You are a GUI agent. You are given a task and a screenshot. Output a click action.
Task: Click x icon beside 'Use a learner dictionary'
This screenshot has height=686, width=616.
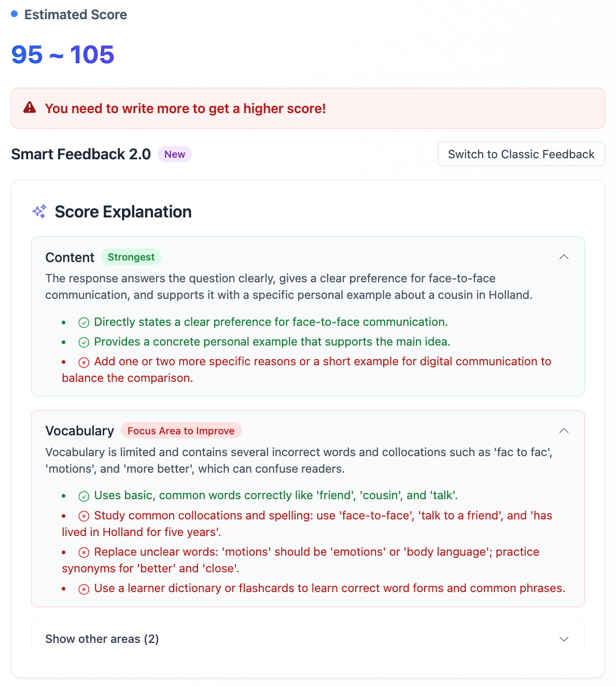84,588
